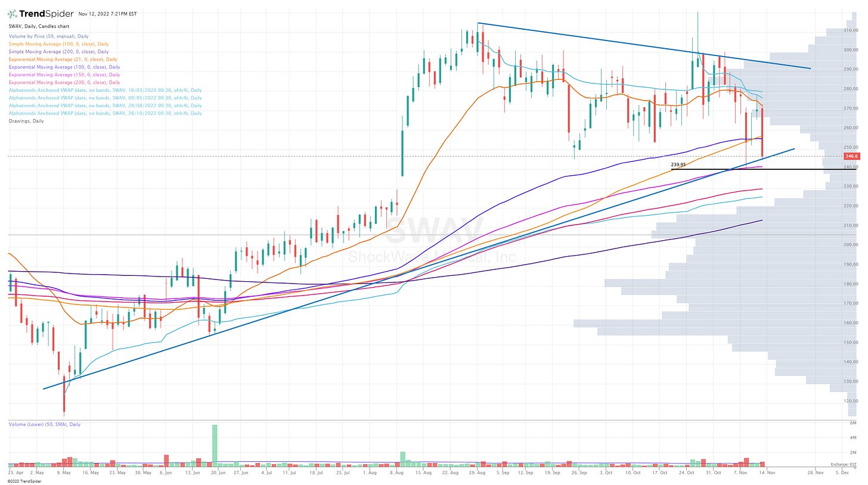
Task: Click the 300.00 price axis label
Action: [851, 49]
